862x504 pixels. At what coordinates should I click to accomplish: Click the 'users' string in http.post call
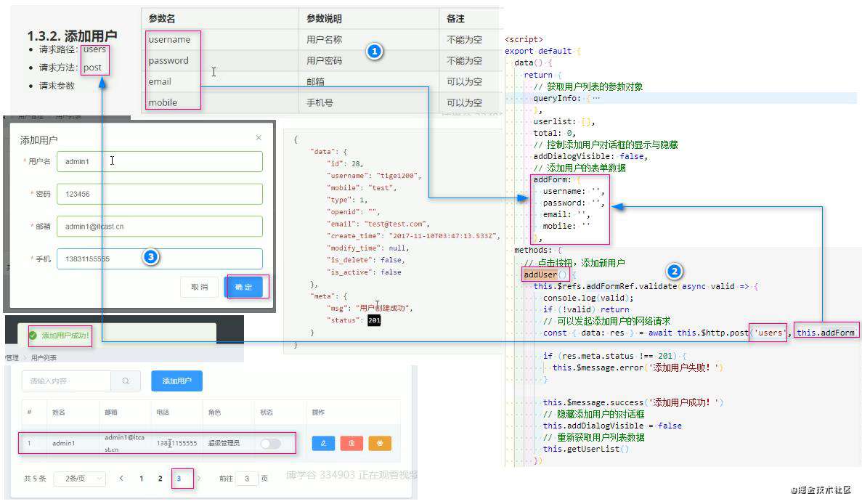[769, 333]
